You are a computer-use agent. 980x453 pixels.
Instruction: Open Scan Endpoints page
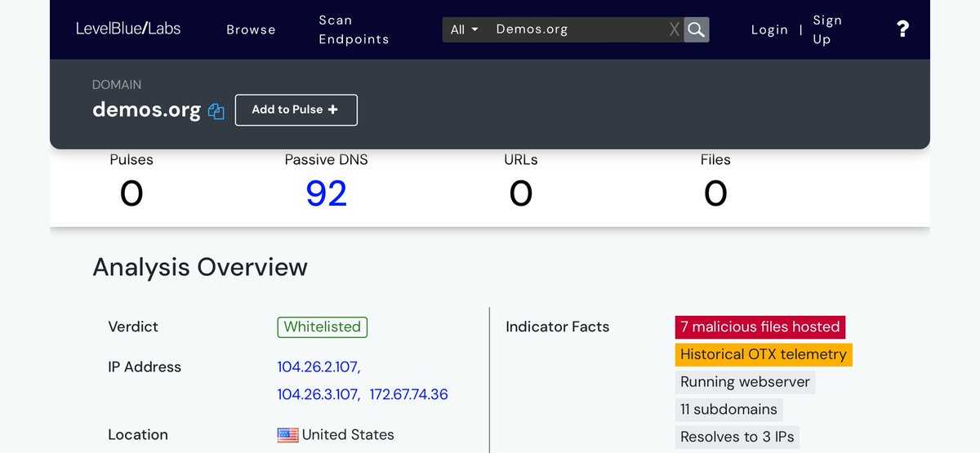click(x=354, y=29)
